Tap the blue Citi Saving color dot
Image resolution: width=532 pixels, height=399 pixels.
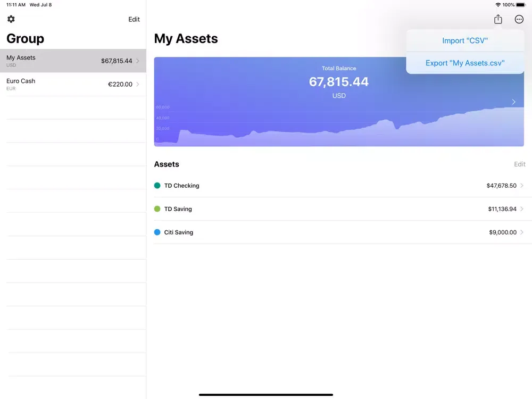(157, 232)
